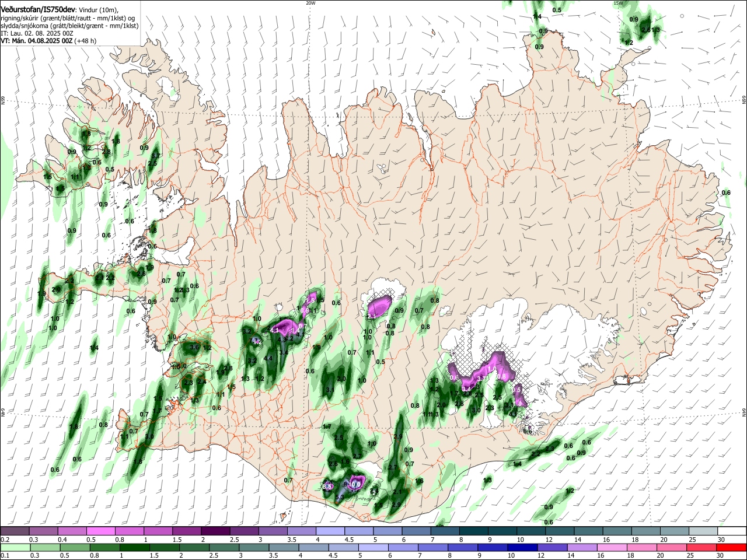Click the slate blue 6–7 snow legend swatch
Image resolution: width=747 pixels, height=560 pixels.
pyautogui.click(x=417, y=531)
